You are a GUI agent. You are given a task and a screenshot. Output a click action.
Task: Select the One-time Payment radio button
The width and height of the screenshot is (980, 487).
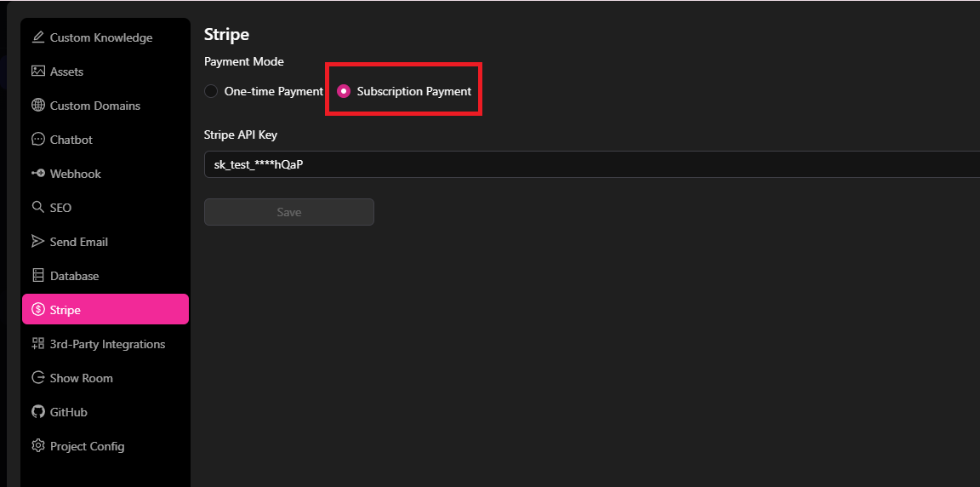(x=211, y=91)
